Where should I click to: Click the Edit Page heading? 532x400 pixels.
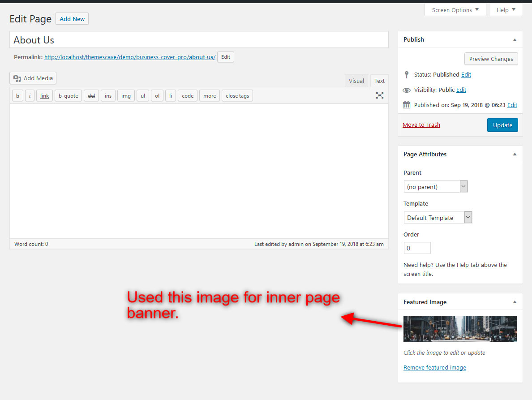(x=30, y=19)
